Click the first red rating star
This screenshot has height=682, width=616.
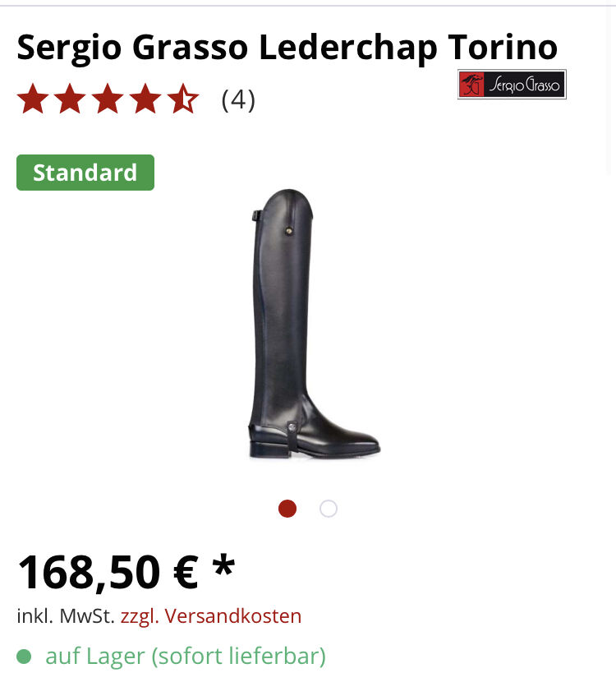pyautogui.click(x=33, y=99)
